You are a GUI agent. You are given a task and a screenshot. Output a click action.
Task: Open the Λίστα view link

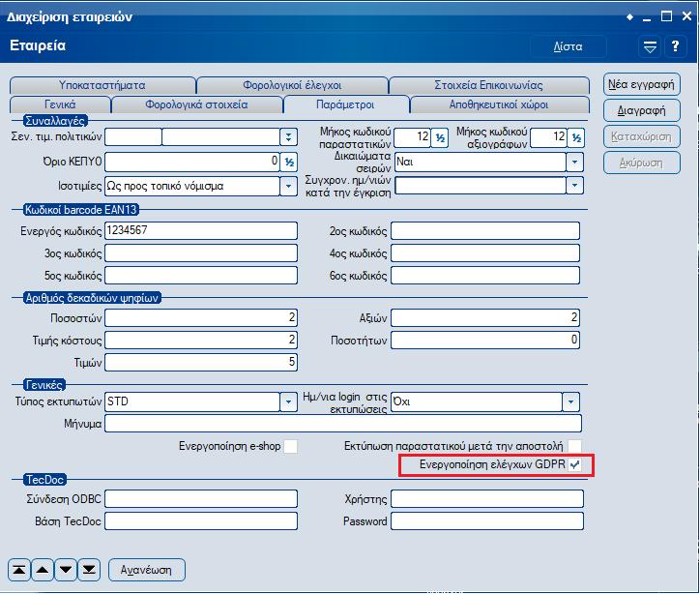click(568, 46)
